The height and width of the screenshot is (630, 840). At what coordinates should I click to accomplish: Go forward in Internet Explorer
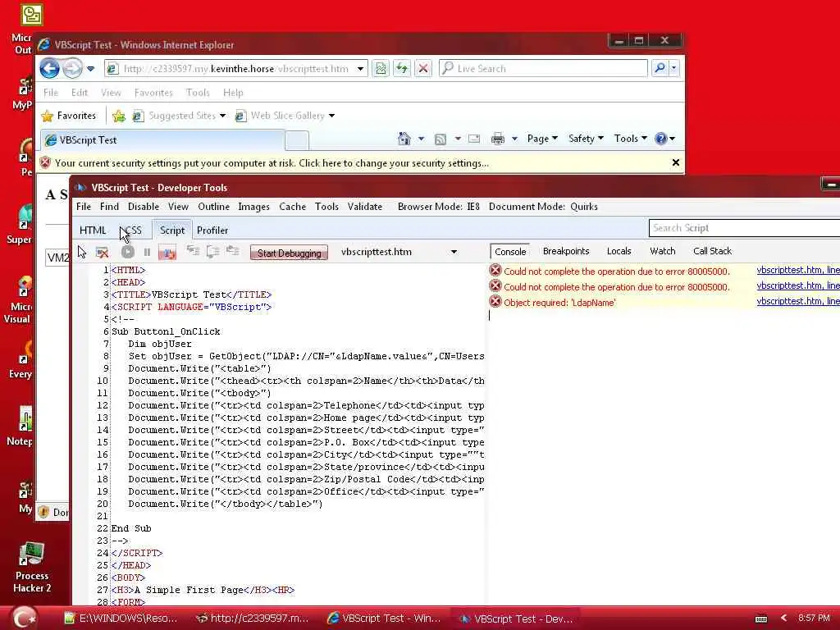72,69
